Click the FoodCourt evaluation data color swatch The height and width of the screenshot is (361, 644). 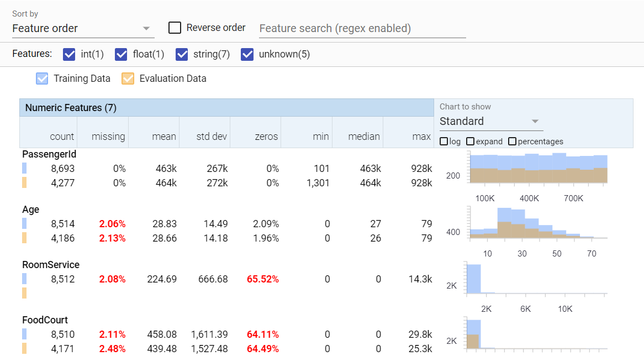point(24,349)
